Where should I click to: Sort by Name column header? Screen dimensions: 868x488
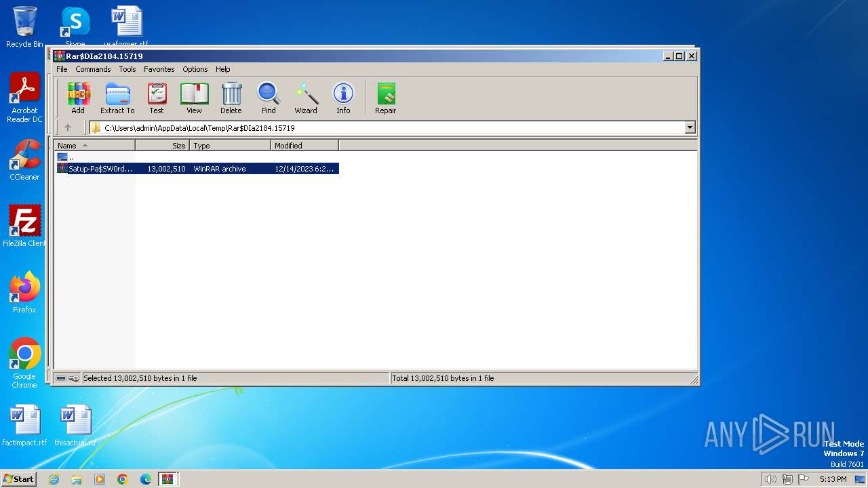[95, 146]
